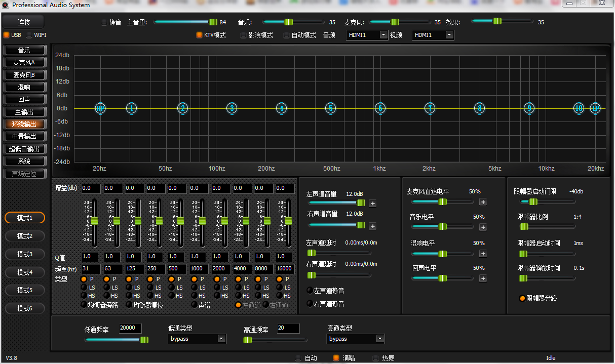This screenshot has width=615, height=364.
Task: Open the 视频 HDMI1 dropdown
Action: click(434, 35)
